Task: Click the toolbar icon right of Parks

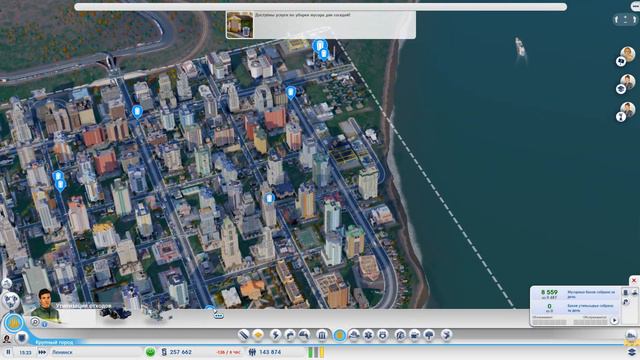Action: coord(447,336)
